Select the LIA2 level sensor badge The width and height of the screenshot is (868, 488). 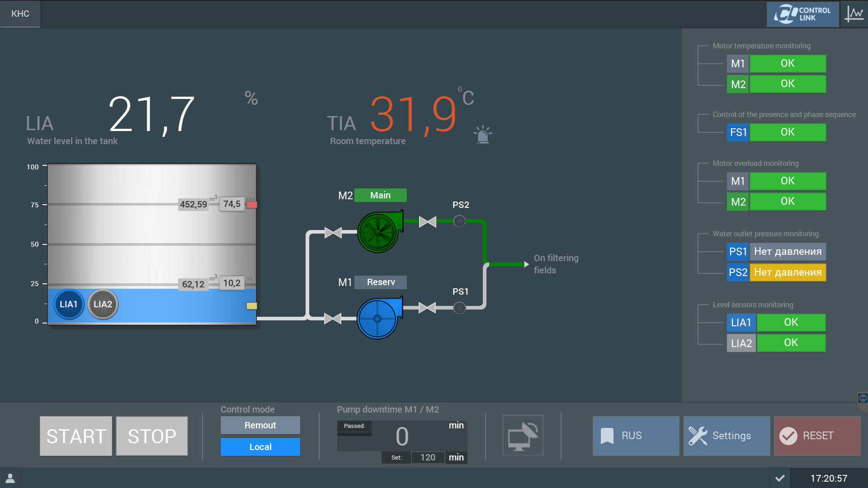[103, 304]
